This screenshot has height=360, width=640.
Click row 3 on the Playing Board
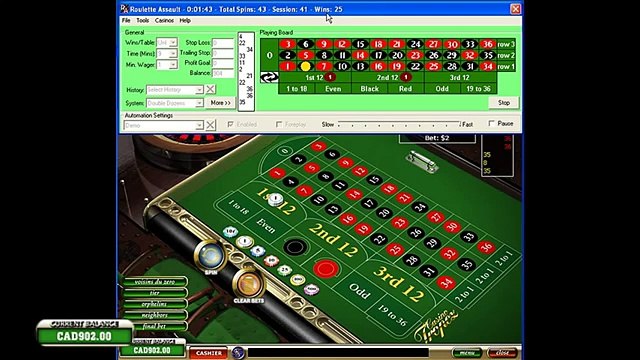click(x=506, y=44)
